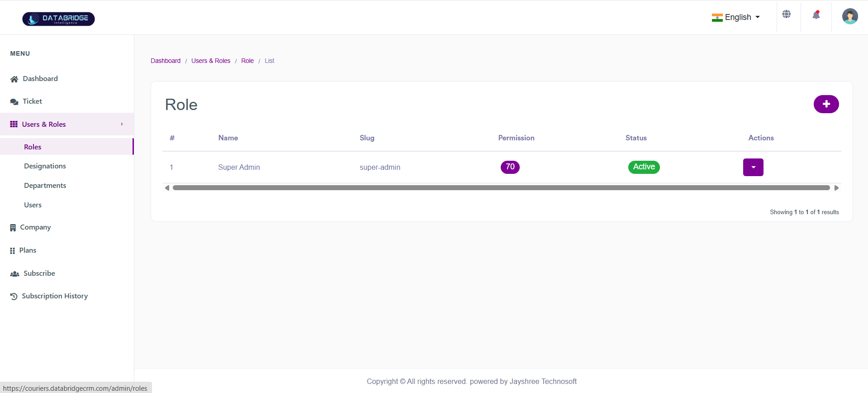
Task: Open the user profile avatar
Action: (850, 16)
